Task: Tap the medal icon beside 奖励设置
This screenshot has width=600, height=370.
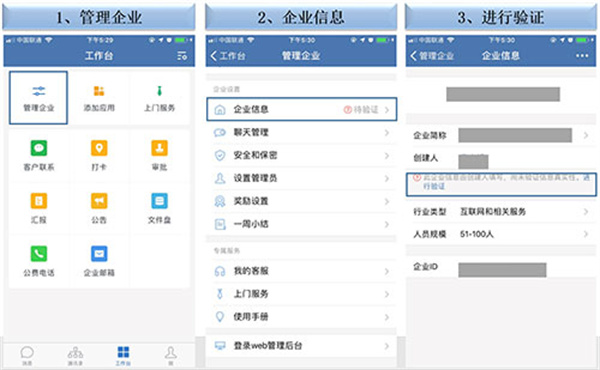Action: (220, 201)
